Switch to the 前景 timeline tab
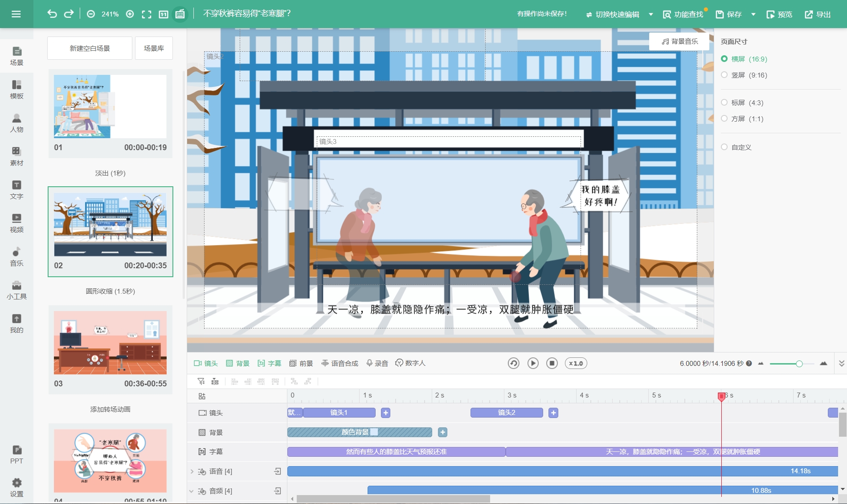Viewport: 847px width, 504px height. coord(301,364)
